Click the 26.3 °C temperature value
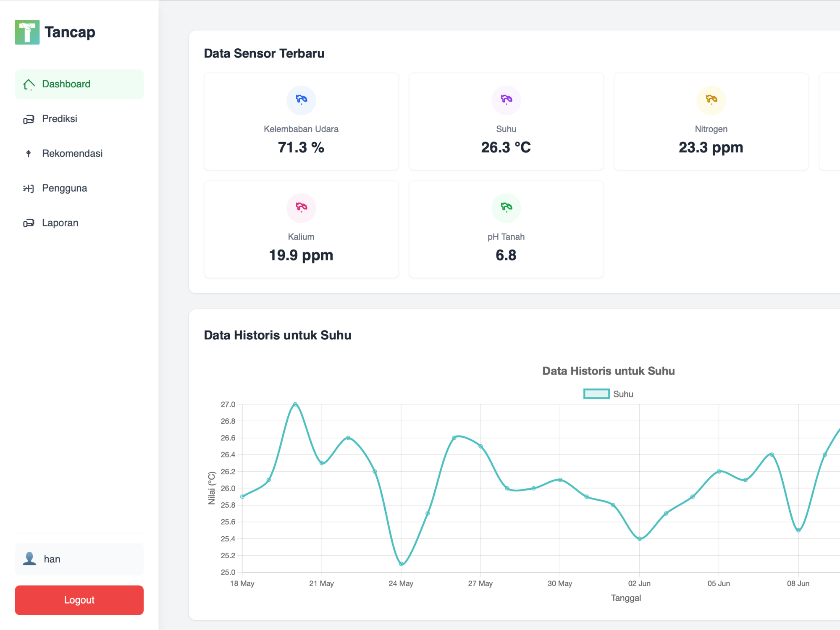This screenshot has width=840, height=630. point(506,147)
